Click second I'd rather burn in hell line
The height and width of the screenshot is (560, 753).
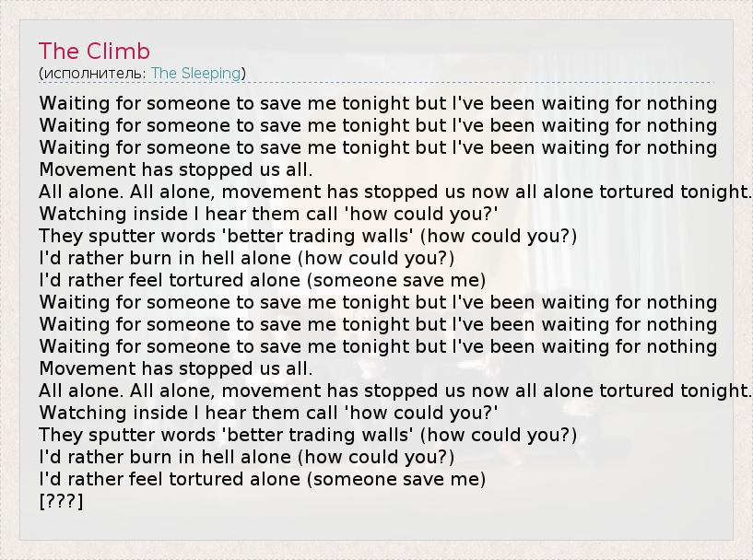(x=247, y=457)
